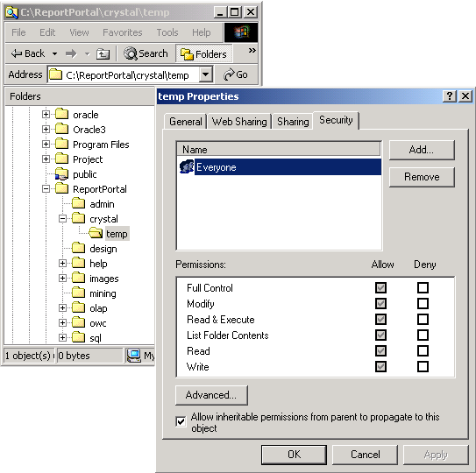Open the Search toolbar tool
This screenshot has height=473, width=476.
click(146, 53)
